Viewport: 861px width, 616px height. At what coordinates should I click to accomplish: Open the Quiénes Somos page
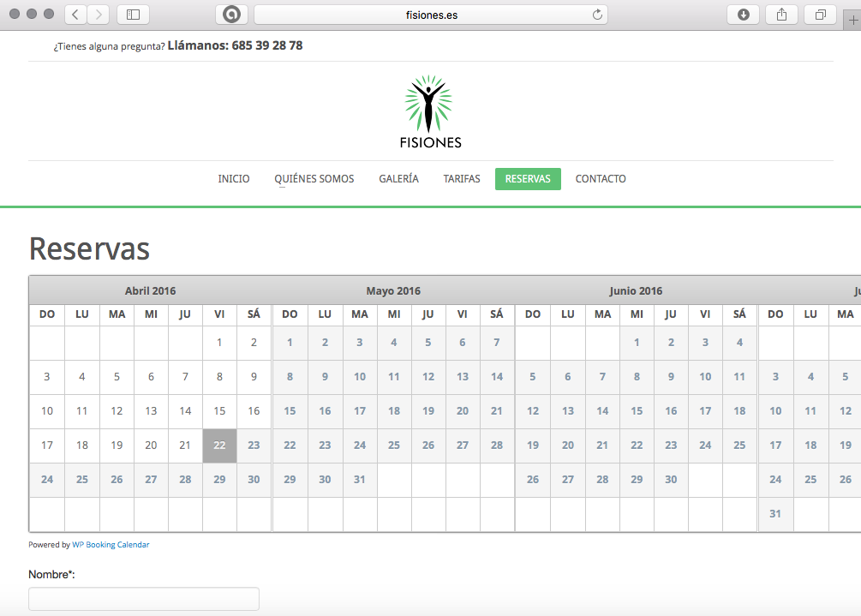[314, 179]
